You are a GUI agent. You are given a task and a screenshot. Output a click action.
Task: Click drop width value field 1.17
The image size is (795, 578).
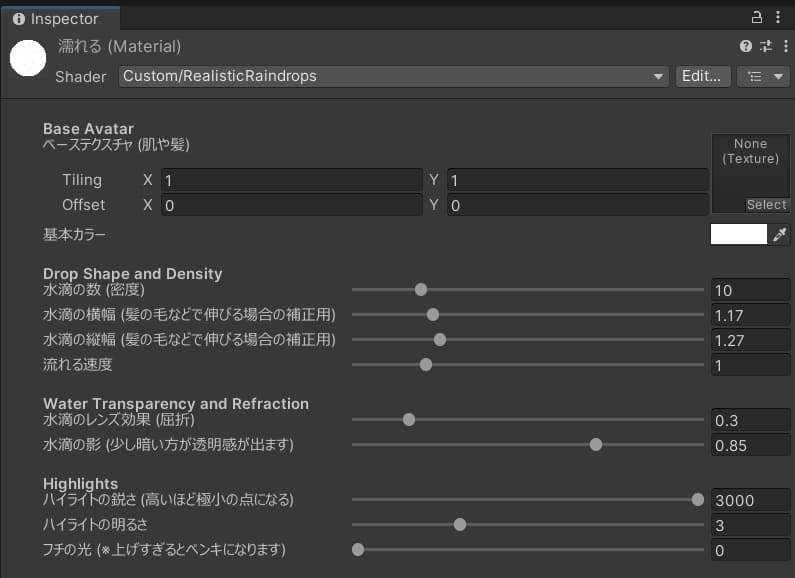750,315
